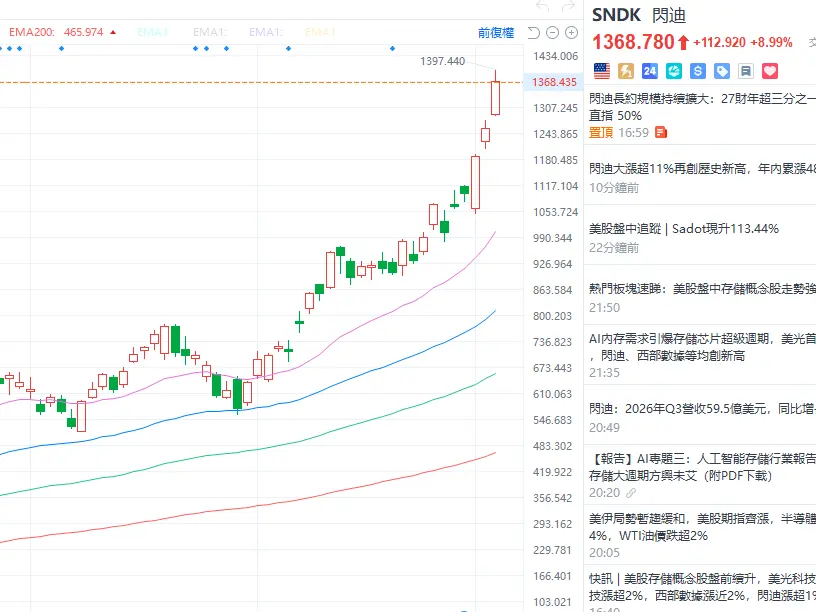This screenshot has width=816, height=612.
Task: Toggle the lavender EMA1 indicator label
Action: [x=265, y=32]
